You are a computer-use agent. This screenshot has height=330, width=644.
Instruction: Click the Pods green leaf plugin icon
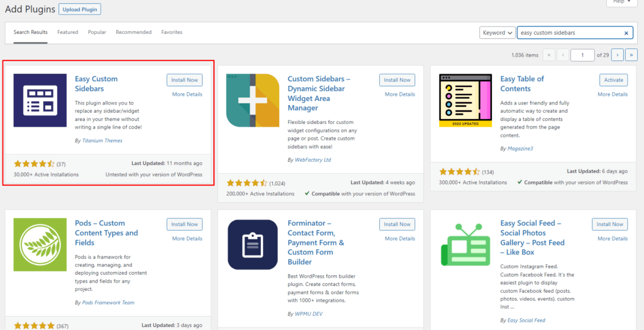point(40,244)
